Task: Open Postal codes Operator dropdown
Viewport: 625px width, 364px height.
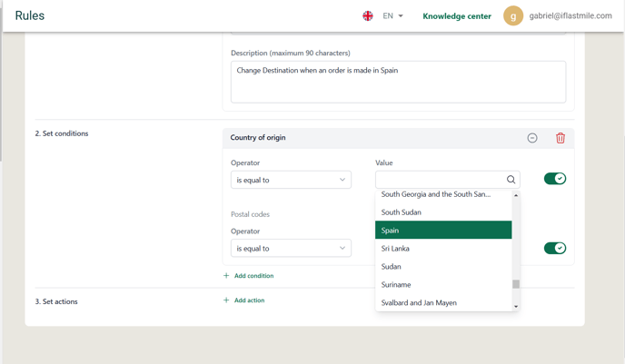Action: coord(291,248)
